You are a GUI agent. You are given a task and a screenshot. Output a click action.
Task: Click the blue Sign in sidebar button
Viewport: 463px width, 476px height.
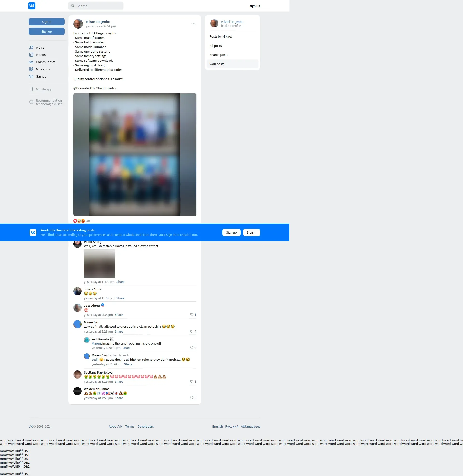(x=47, y=22)
